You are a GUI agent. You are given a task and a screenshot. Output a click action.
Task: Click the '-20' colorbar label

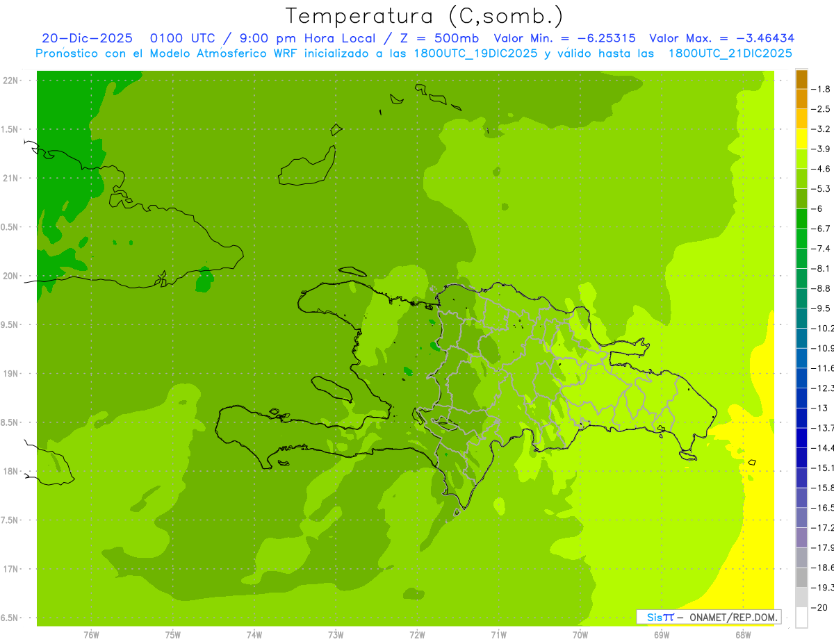(x=819, y=607)
